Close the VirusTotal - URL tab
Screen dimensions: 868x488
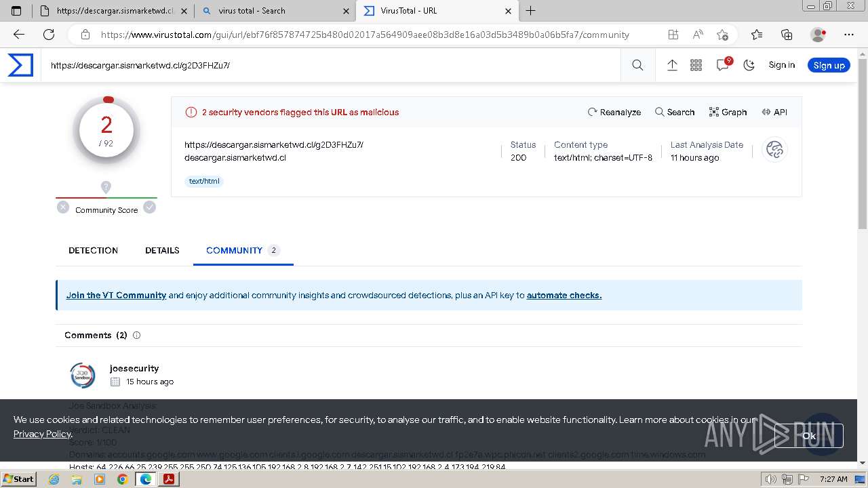508,11
